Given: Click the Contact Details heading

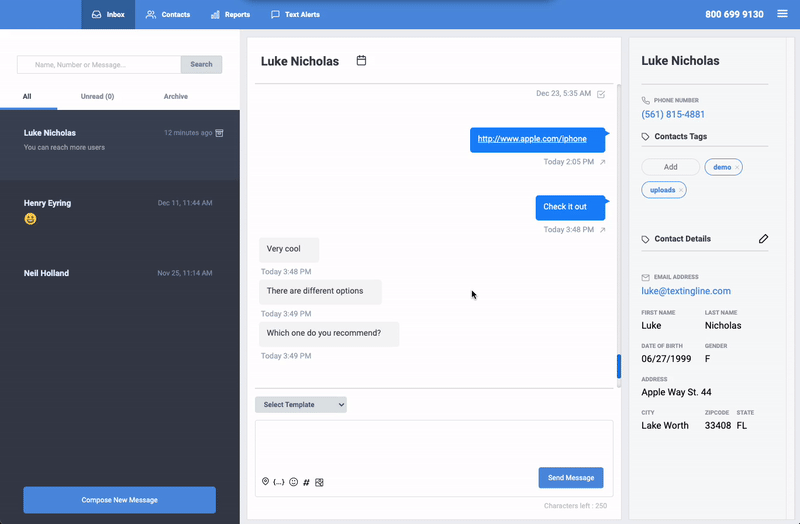Looking at the screenshot, I should [682, 239].
